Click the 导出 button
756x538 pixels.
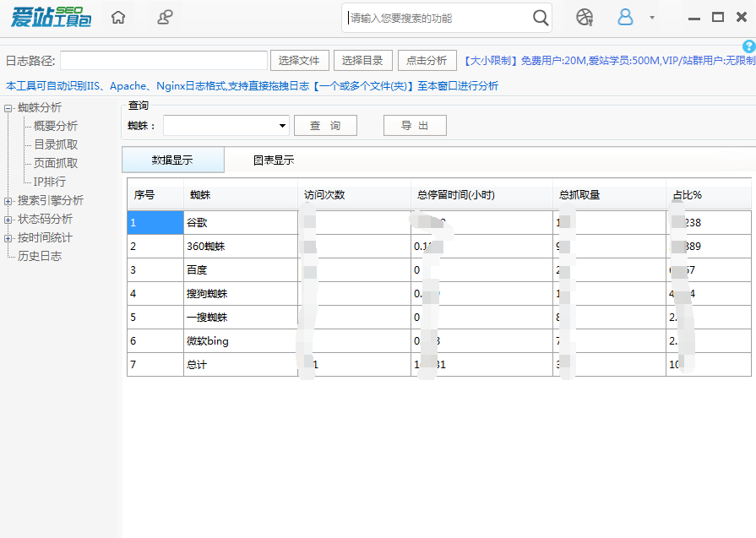(415, 125)
